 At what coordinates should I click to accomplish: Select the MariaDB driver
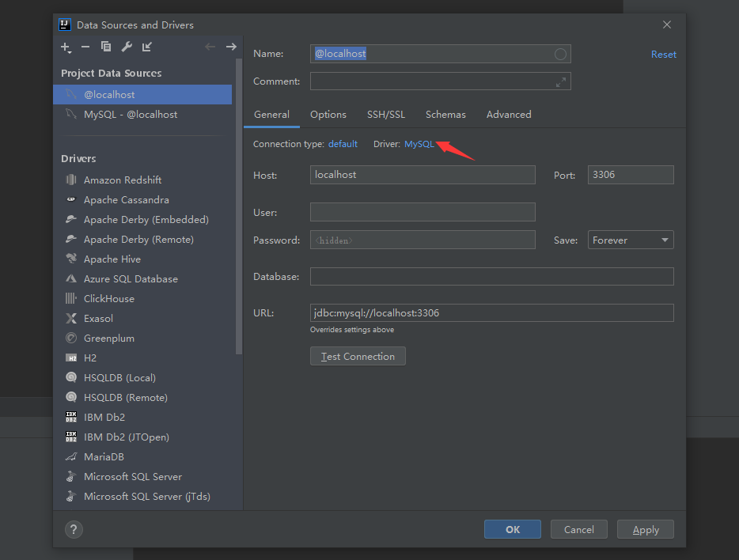(x=144, y=457)
